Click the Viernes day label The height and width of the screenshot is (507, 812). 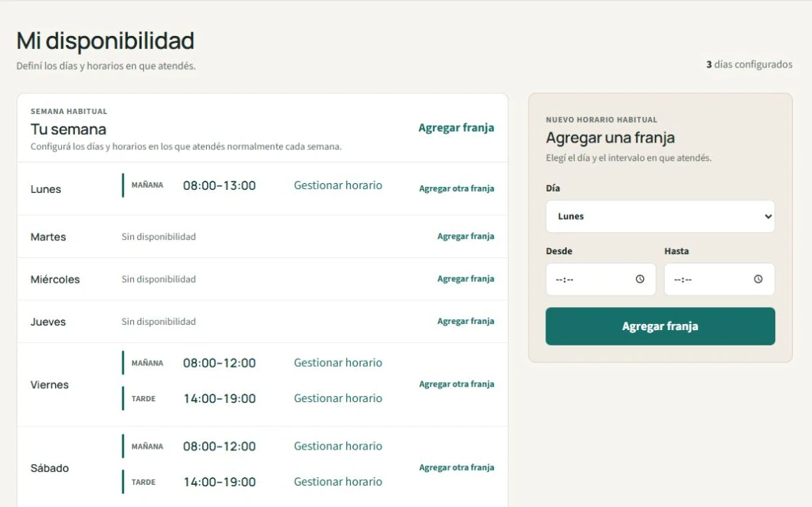point(49,384)
